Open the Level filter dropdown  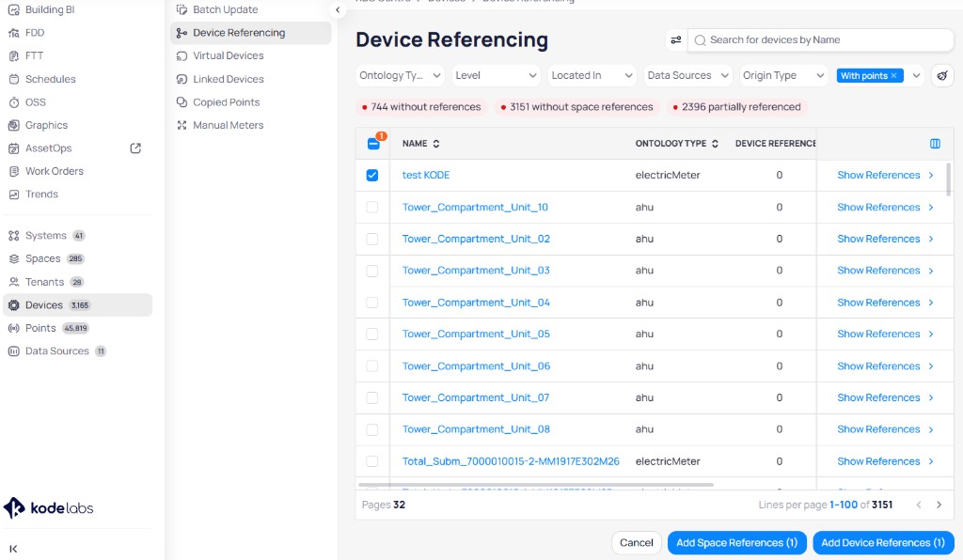tap(496, 75)
